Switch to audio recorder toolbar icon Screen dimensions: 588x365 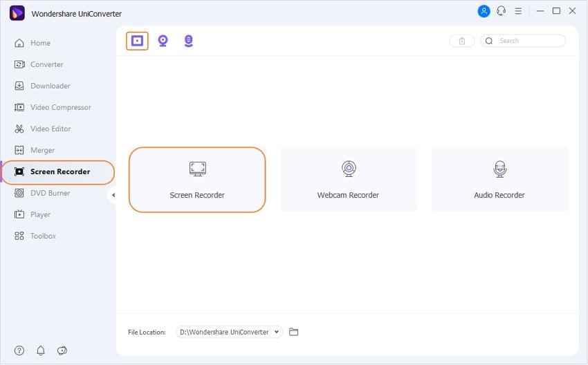click(x=188, y=41)
